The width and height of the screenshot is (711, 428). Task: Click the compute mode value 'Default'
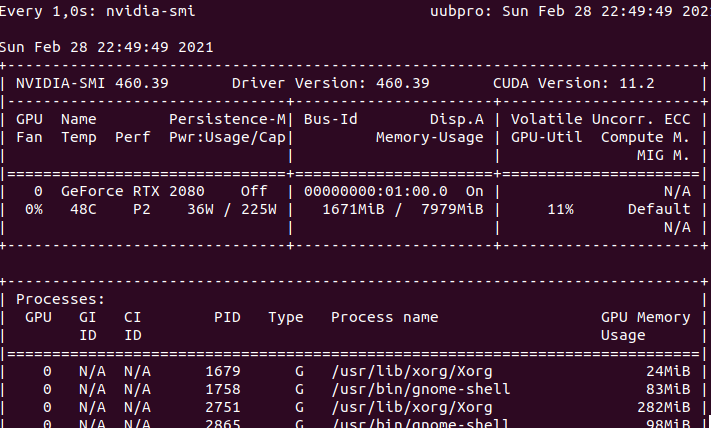click(659, 209)
